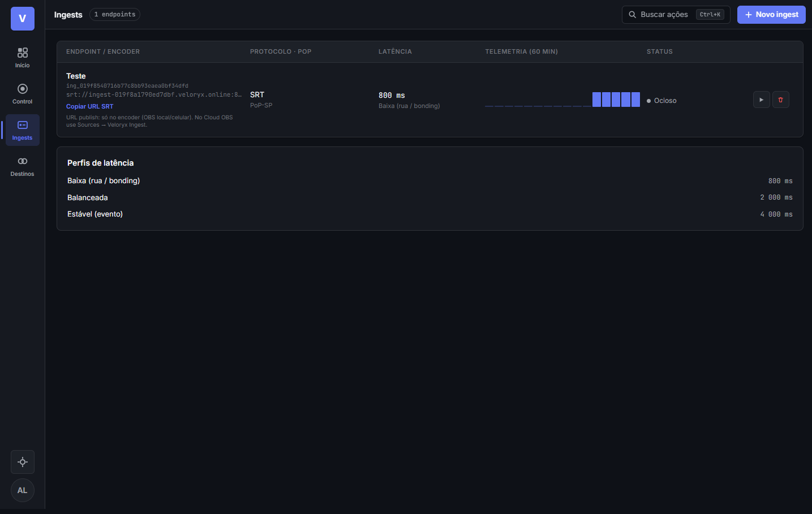Click the Latência column header
Image resolution: width=812 pixels, height=514 pixels.
pos(395,51)
